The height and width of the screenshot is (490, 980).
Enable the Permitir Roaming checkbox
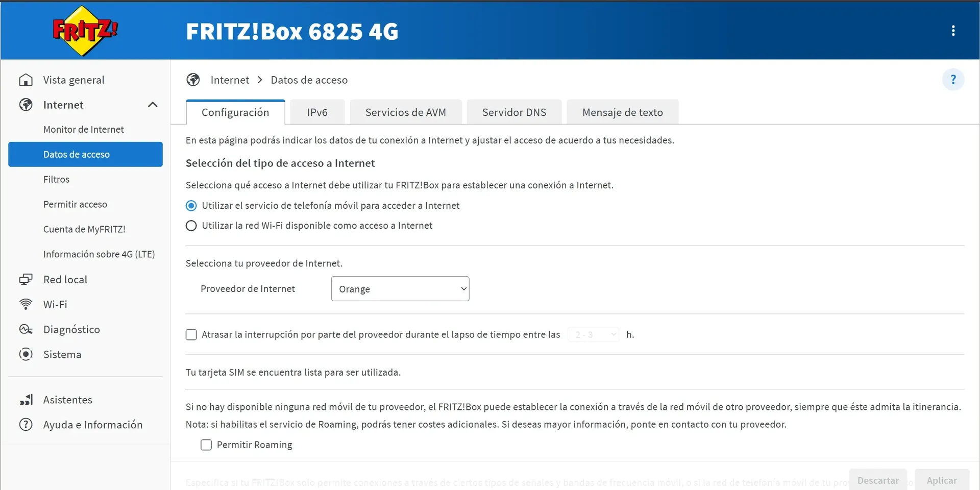[x=206, y=445]
